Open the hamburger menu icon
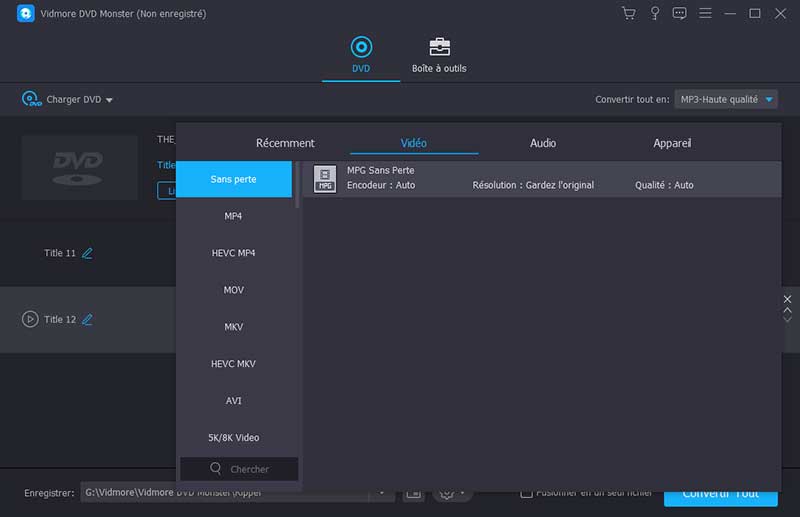The height and width of the screenshot is (517, 800). pyautogui.click(x=705, y=13)
